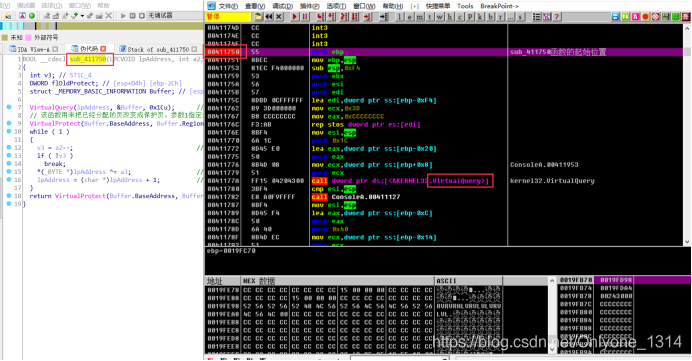Toggle breakpoint dot at line 10 while

(x=9, y=132)
